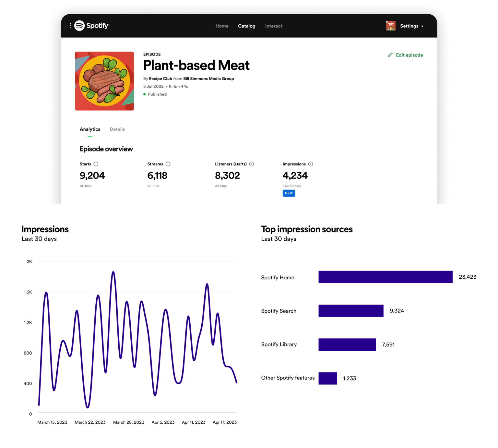This screenshot has height=448, width=498.
Task: Click the 2K y-axis label
Action: 29,261
